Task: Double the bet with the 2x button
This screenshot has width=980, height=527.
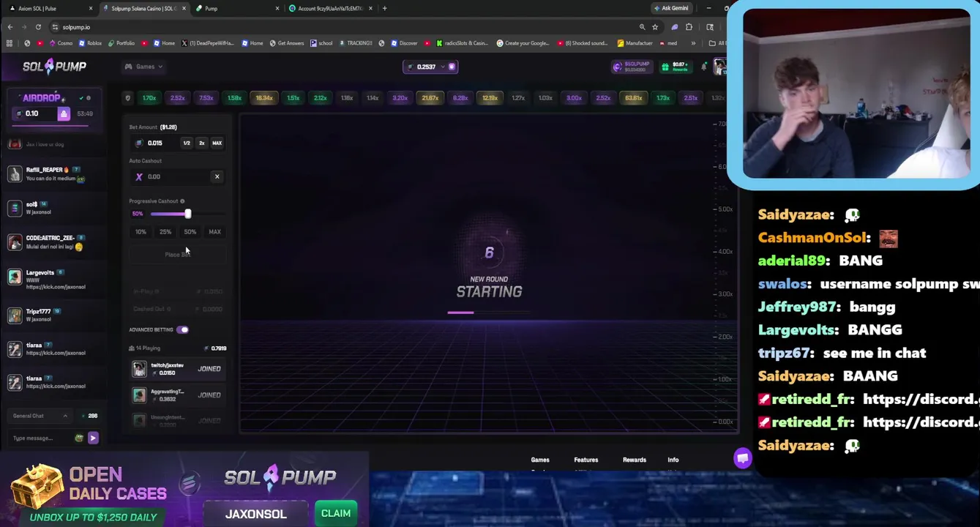Action: 202,143
